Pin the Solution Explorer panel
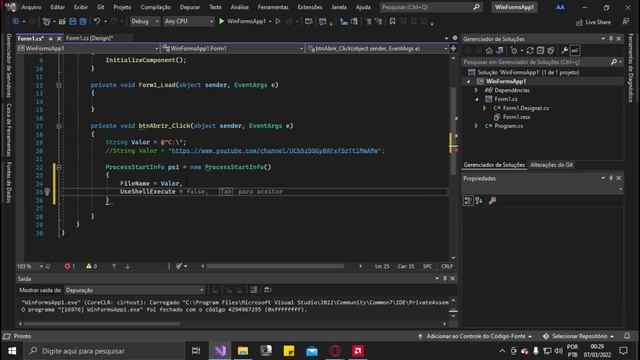The width and height of the screenshot is (640, 360). tap(611, 39)
